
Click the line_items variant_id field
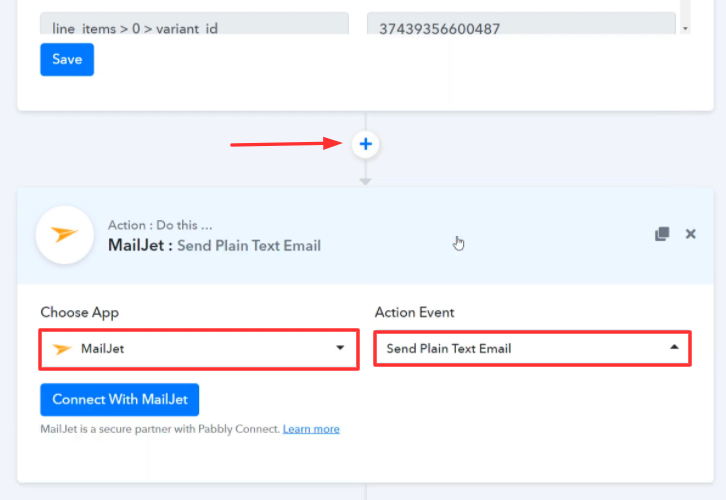[194, 24]
